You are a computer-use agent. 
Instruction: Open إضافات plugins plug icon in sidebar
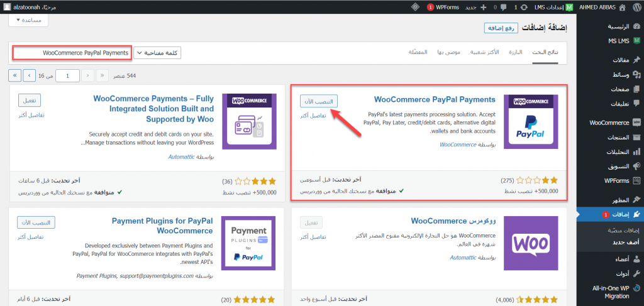click(636, 214)
